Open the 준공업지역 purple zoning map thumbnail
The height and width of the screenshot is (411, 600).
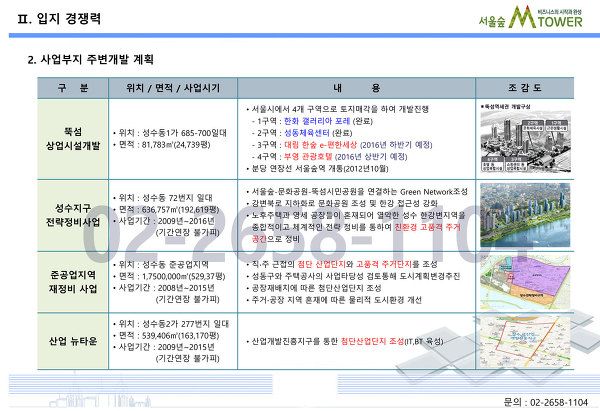[x=525, y=282]
